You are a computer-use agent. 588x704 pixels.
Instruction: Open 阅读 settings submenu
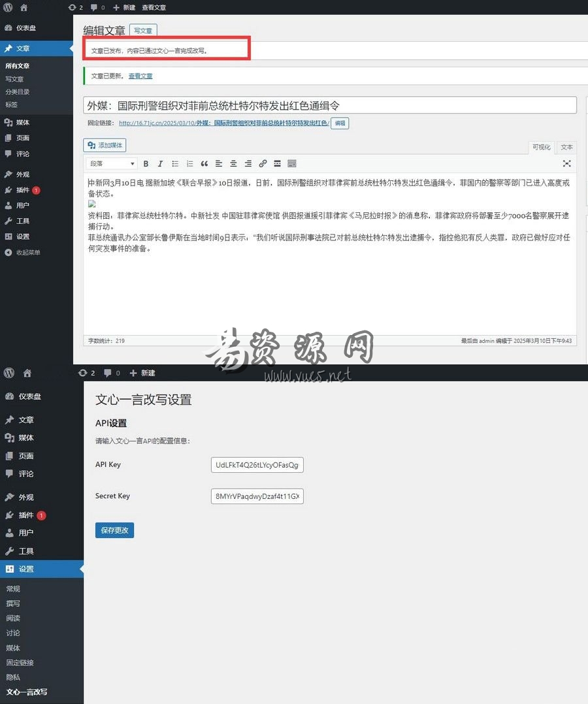13,618
